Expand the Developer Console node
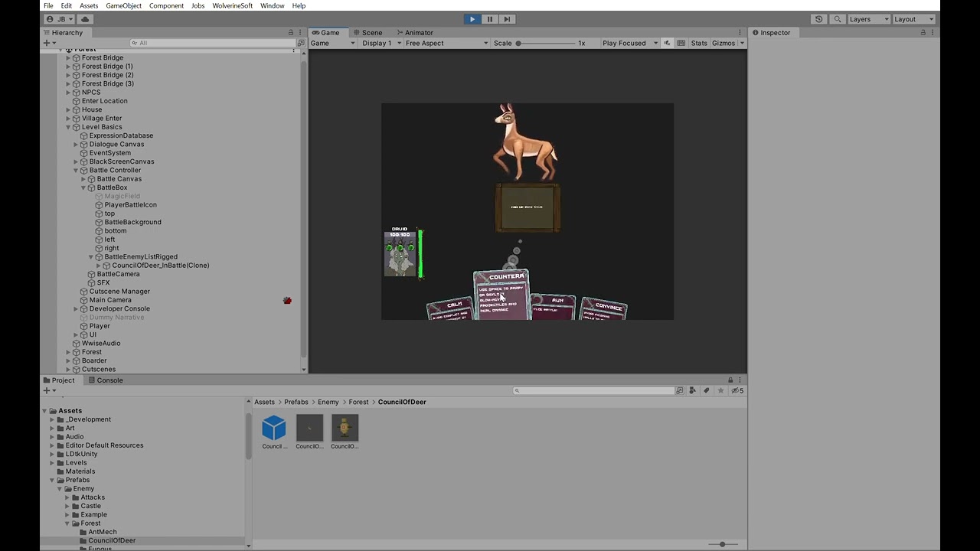 pos(76,309)
